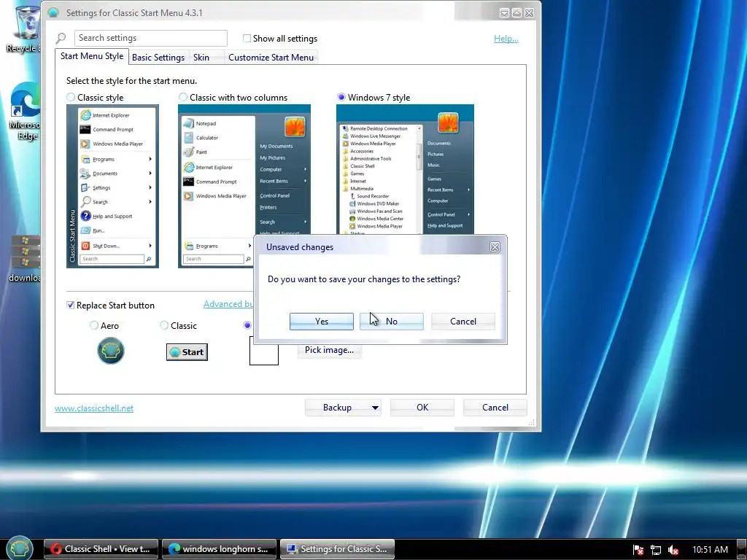Click the Aero shell start button image
Image resolution: width=747 pixels, height=560 pixels.
pos(111,351)
